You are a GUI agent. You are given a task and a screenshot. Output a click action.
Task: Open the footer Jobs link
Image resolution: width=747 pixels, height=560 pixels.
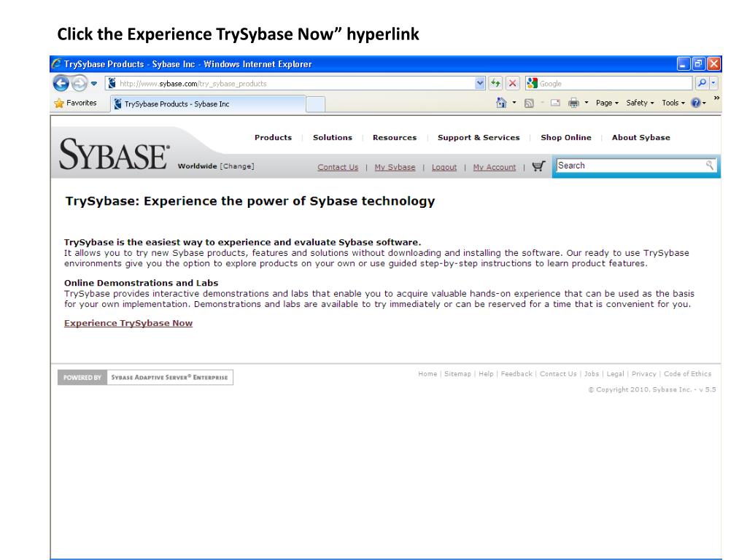coord(592,374)
